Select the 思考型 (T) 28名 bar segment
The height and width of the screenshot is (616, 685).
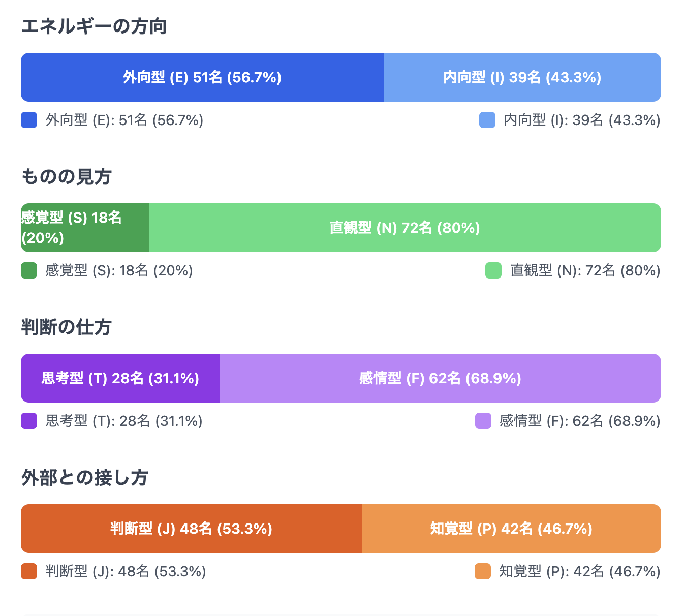120,378
